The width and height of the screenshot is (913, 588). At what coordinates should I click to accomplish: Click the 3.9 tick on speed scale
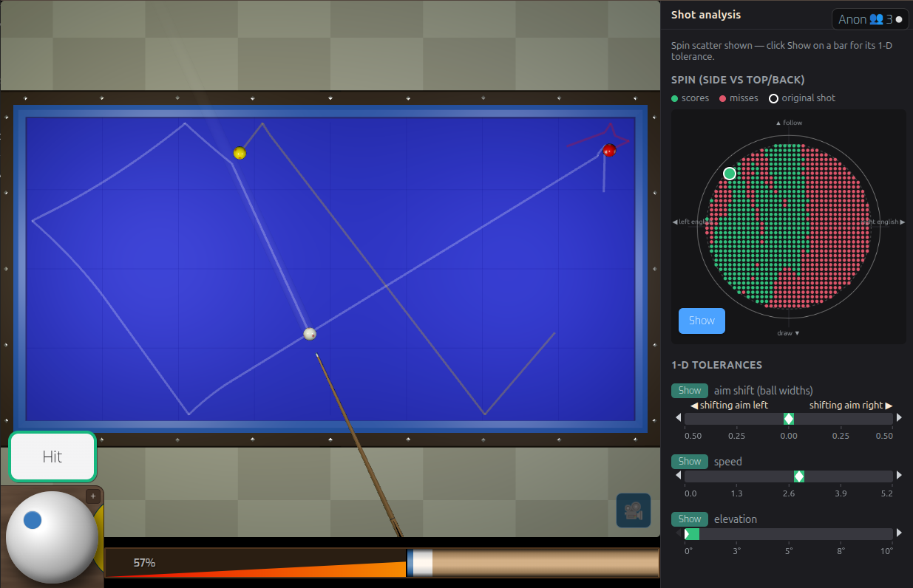coord(841,493)
